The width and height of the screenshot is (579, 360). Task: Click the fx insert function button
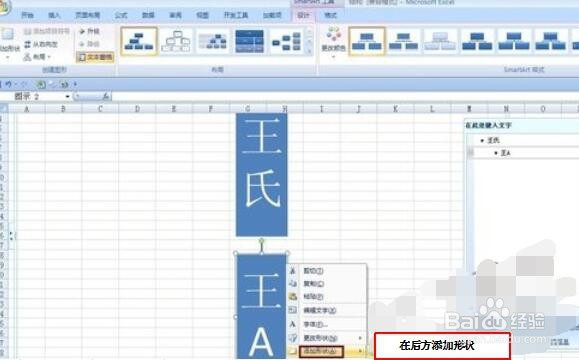[106, 96]
